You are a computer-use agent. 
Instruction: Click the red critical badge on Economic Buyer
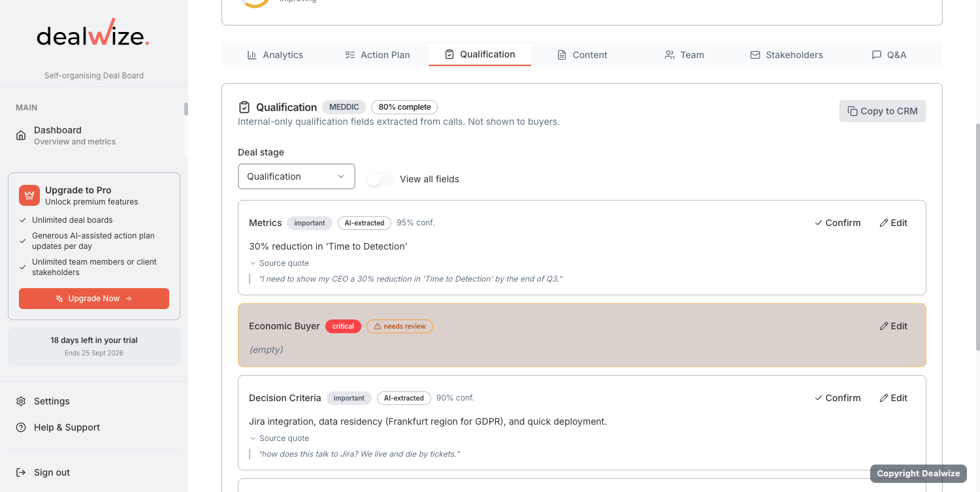(343, 326)
